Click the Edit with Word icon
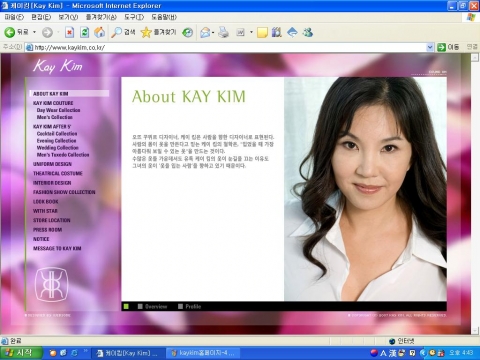 (241, 32)
